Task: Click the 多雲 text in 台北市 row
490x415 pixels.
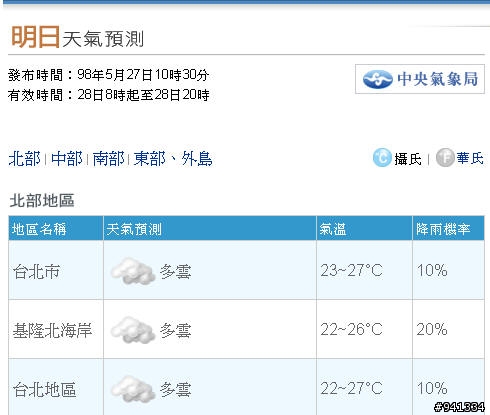Action: (176, 271)
